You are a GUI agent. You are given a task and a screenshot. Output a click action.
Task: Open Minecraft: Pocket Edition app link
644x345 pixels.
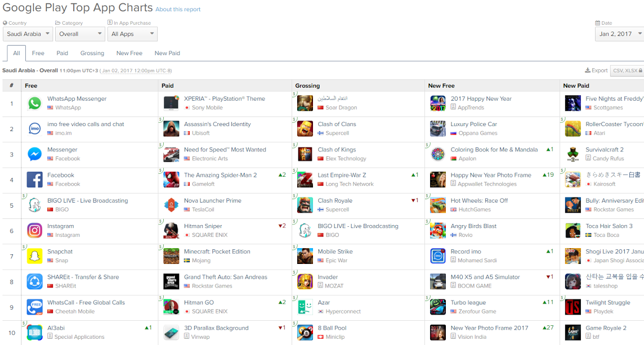click(x=217, y=252)
